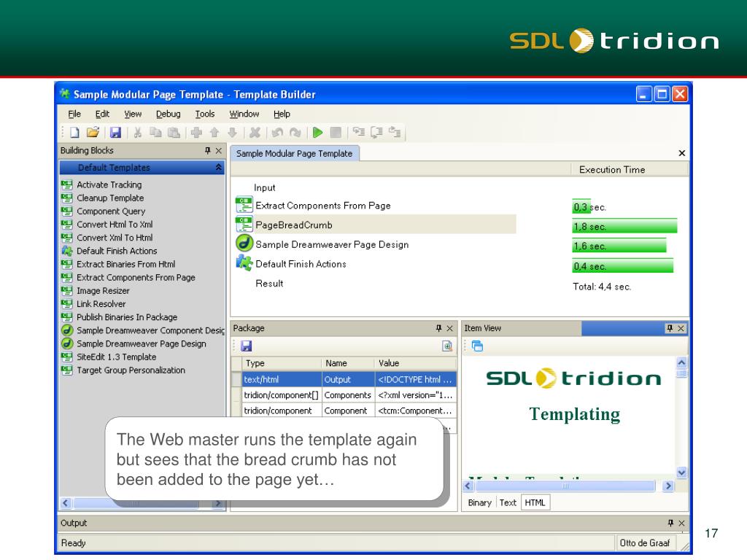Move the building block down with the arrow icon
This screenshot has width=747, height=560.
tap(233, 133)
